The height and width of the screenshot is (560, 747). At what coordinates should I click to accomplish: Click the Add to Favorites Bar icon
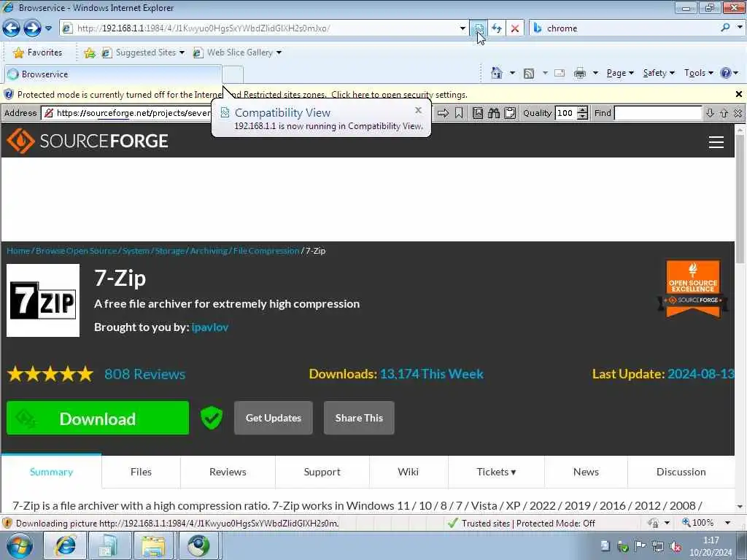(x=90, y=52)
